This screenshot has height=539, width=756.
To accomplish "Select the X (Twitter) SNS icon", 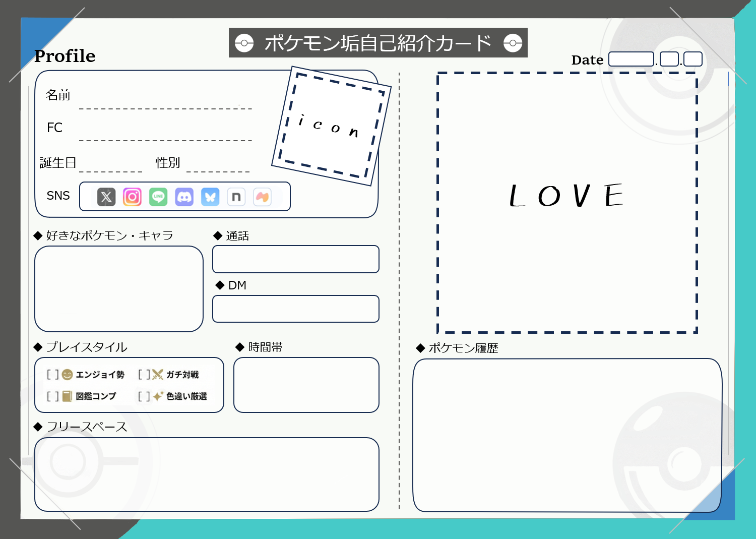I will (106, 197).
